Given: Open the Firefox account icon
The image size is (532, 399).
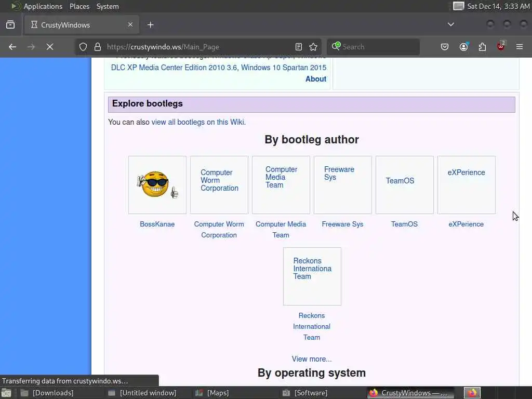Looking at the screenshot, I should point(463,47).
